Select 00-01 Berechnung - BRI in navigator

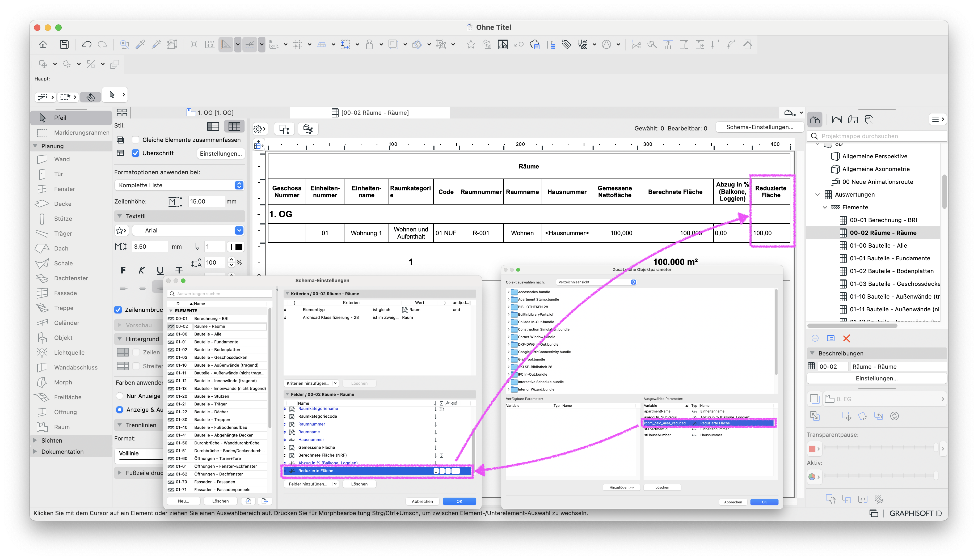click(883, 220)
